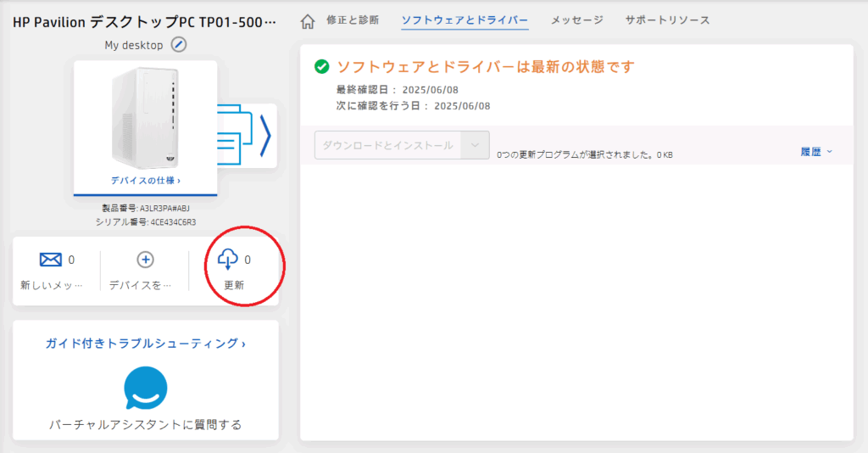868x453 pixels.
Task: Select the HP Pavilion desktop PC thumbnail
Action: pos(145,118)
